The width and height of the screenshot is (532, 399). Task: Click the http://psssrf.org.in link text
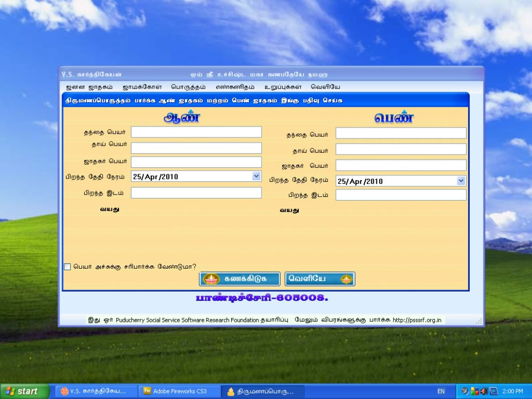pos(417,320)
